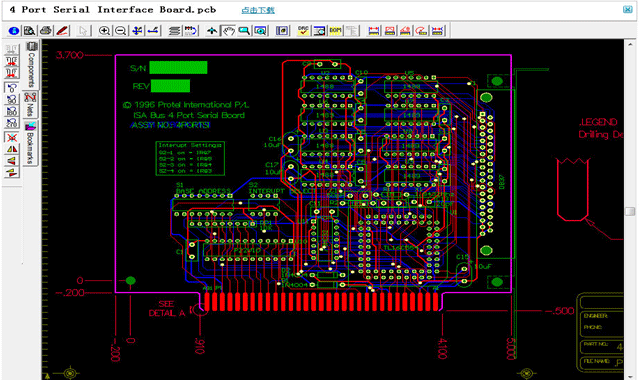Click the Interrupt Settings table on board
The width and height of the screenshot is (640, 380).
click(x=190, y=158)
